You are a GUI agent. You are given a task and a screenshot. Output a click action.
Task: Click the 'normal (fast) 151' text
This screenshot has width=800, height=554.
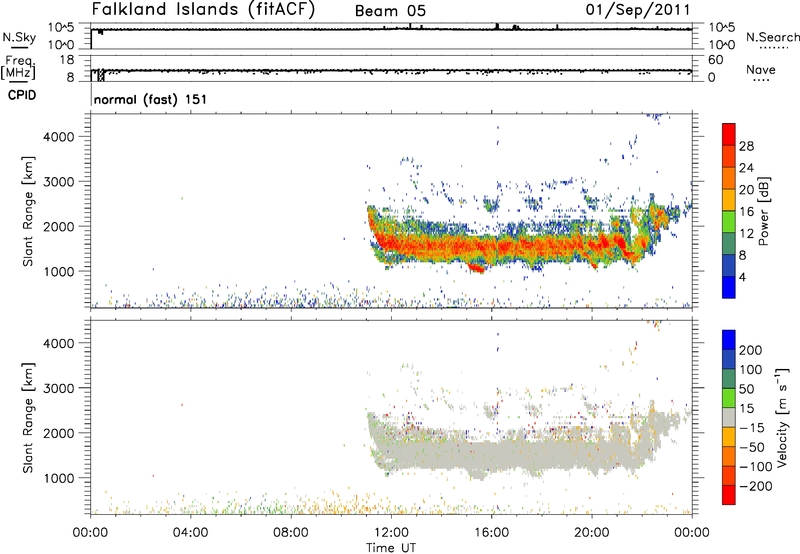pos(151,99)
